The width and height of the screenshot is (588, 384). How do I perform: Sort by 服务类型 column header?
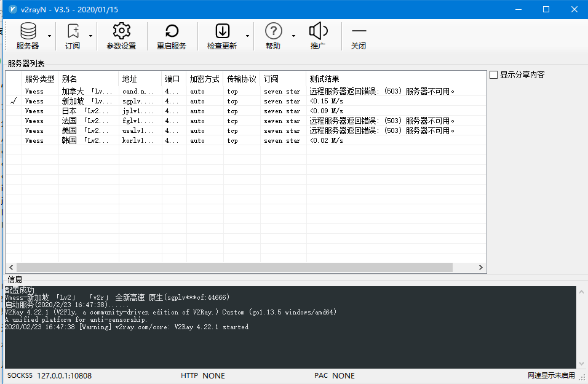click(x=40, y=79)
